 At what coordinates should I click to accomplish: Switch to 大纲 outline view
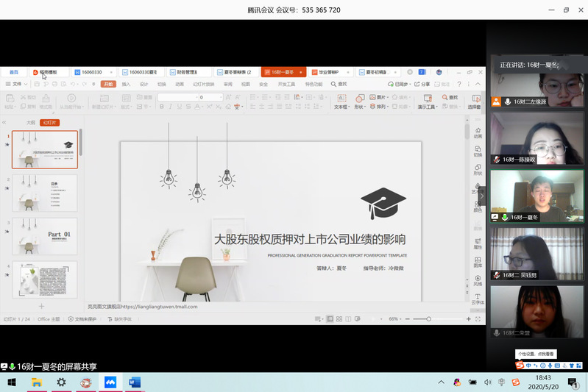(30, 123)
